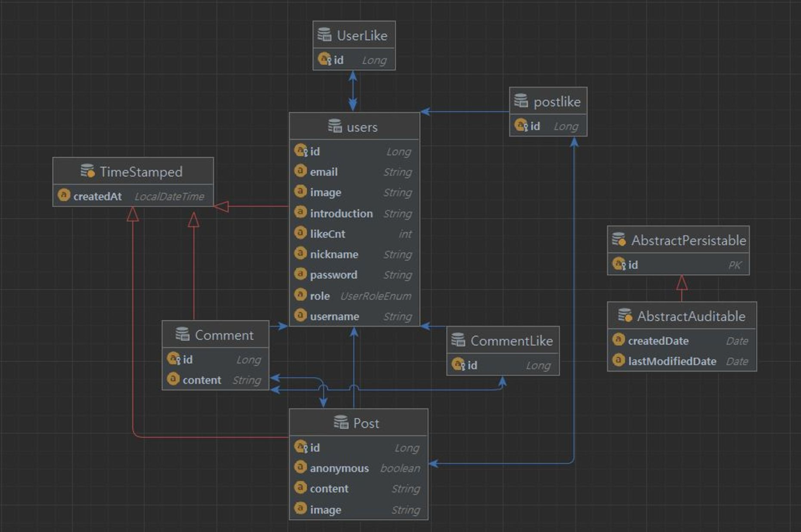Screen dimensions: 801x532
Task: Click the AbstractAuditable entity icon
Action: 625,315
